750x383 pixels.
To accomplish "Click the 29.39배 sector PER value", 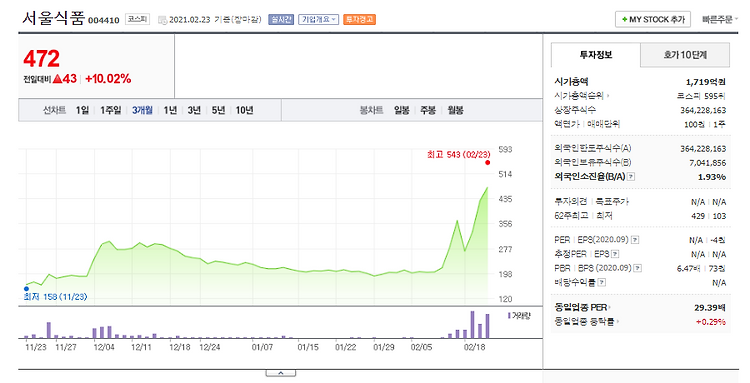I will [710, 307].
